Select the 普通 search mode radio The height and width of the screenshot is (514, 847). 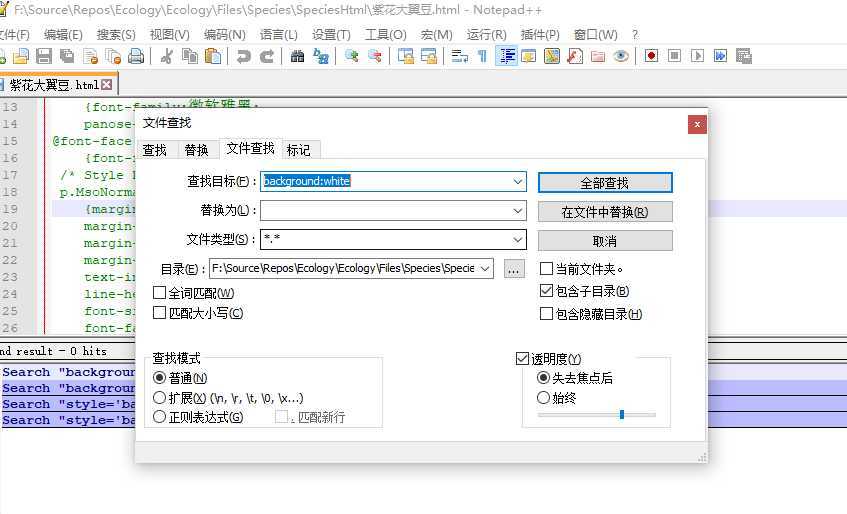pos(159,378)
